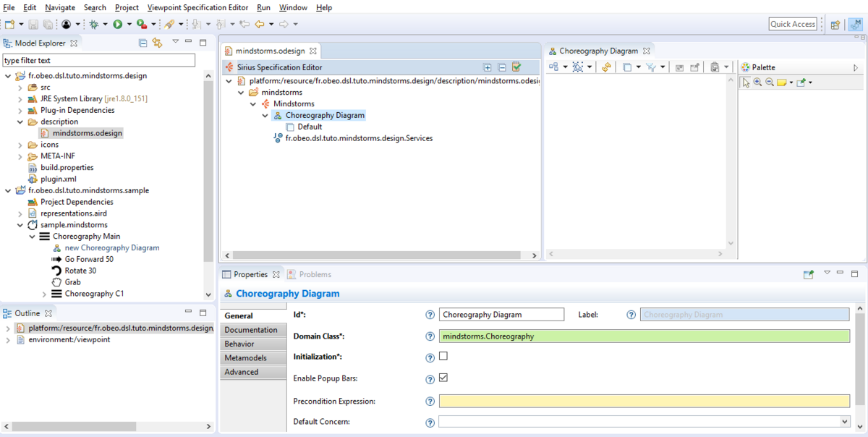
Task: Select the Zoom In tool in the Palette
Action: click(x=757, y=81)
